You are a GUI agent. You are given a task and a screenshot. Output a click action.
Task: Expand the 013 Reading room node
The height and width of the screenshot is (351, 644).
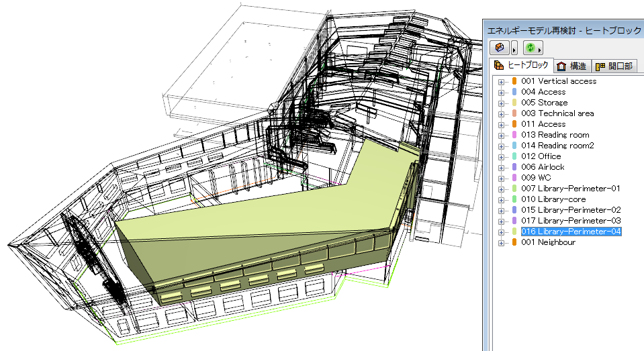click(501, 135)
